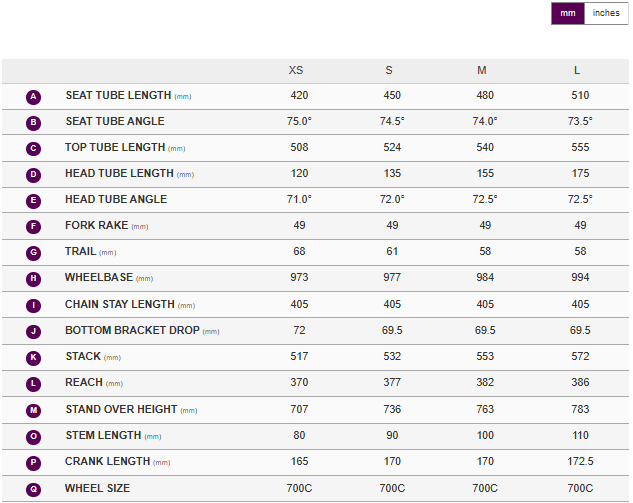Click the Chain Stay Length label
Screen dimensions: 633x503
[x=122, y=305]
